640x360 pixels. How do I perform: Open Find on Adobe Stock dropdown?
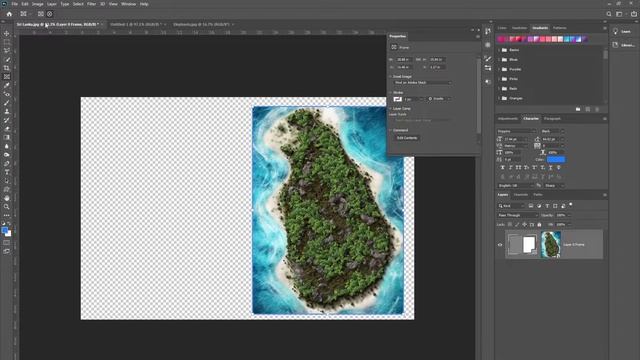pyautogui.click(x=423, y=82)
